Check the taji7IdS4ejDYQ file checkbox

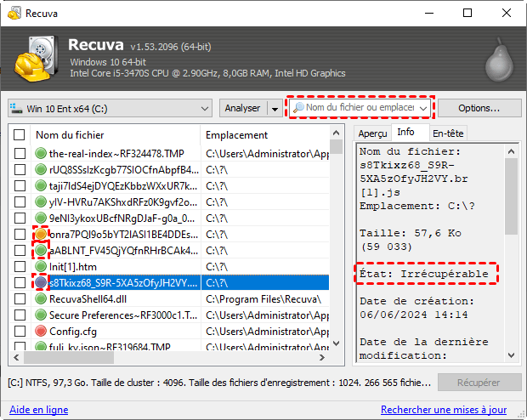20,185
